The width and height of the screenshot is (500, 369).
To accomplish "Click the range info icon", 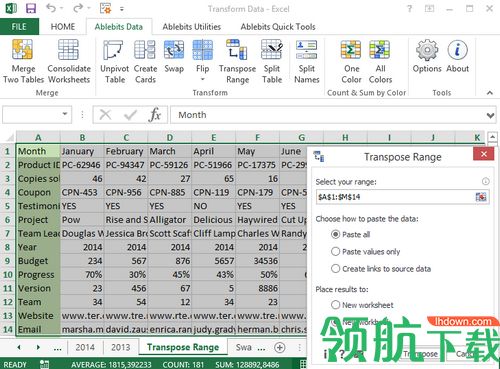I will click(x=486, y=181).
